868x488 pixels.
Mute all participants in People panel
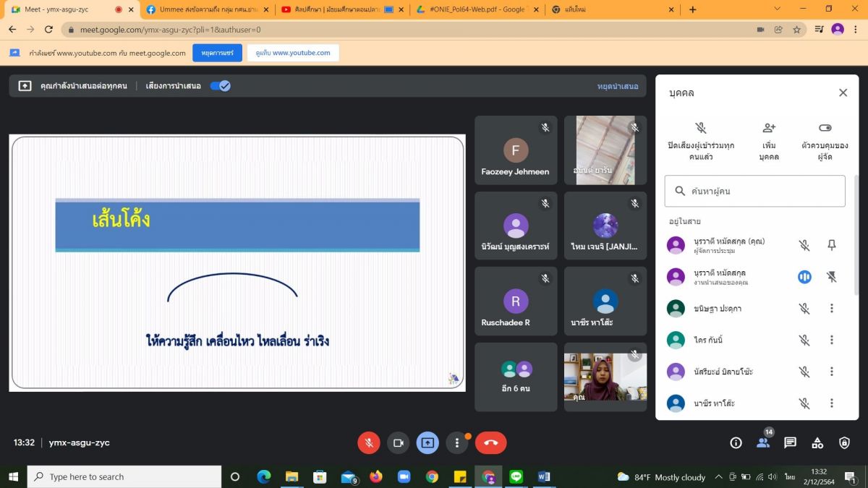[700, 128]
